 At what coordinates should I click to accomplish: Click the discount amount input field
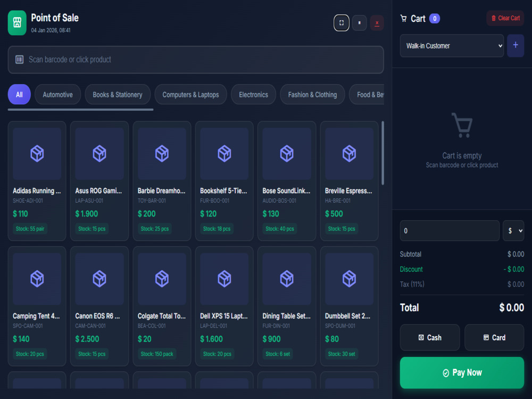tap(450, 231)
